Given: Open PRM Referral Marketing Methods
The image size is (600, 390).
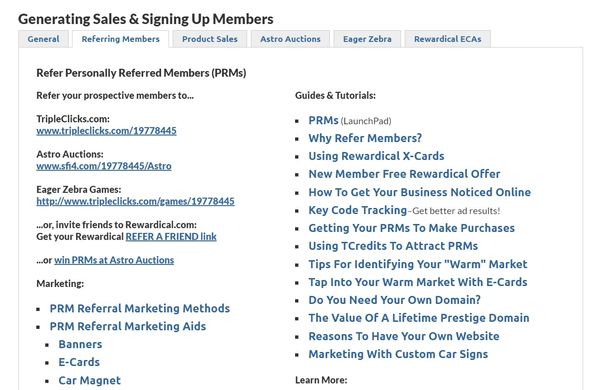Looking at the screenshot, I should [x=140, y=308].
